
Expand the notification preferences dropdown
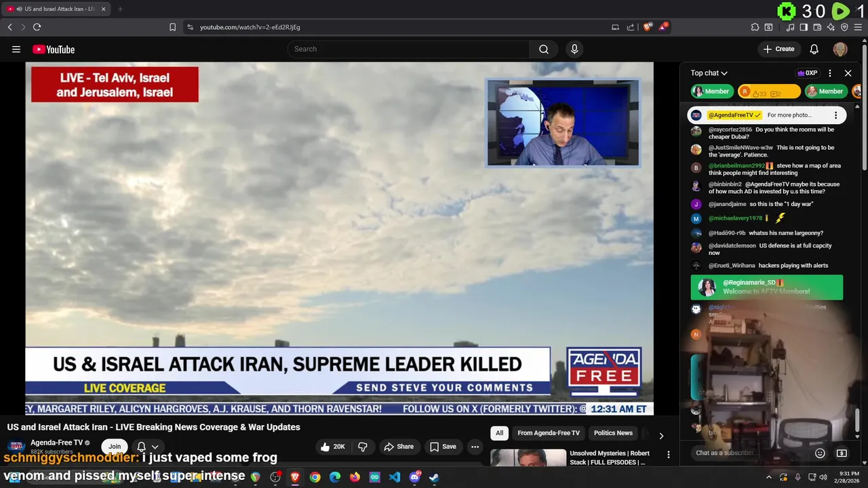pyautogui.click(x=155, y=447)
